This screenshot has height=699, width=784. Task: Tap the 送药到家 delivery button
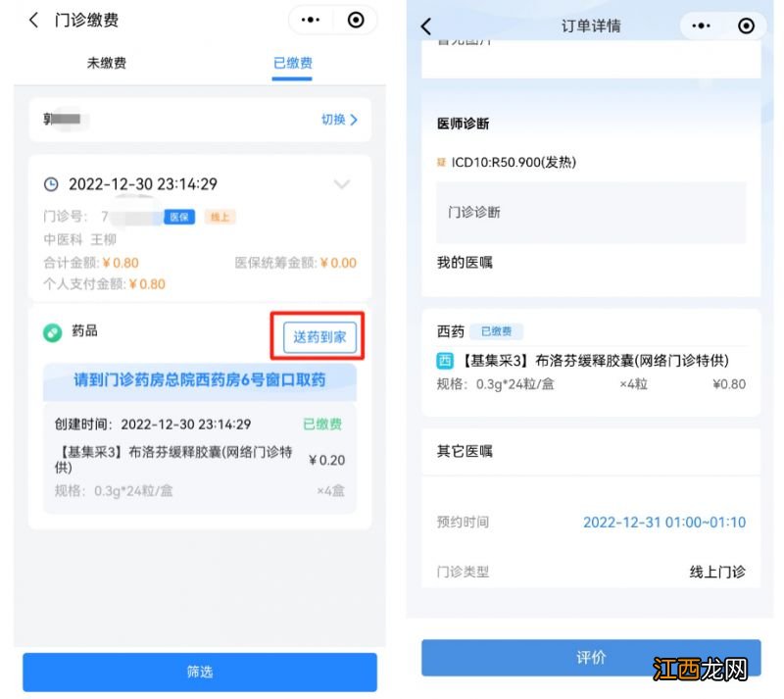point(318,334)
